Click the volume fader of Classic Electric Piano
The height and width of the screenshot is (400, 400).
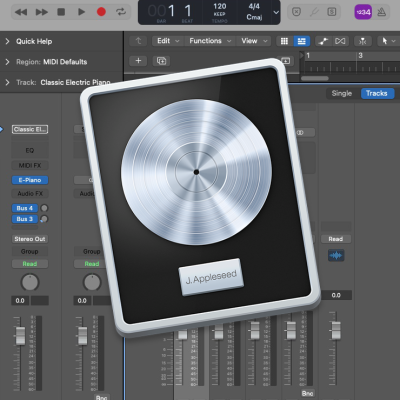coord(20,335)
